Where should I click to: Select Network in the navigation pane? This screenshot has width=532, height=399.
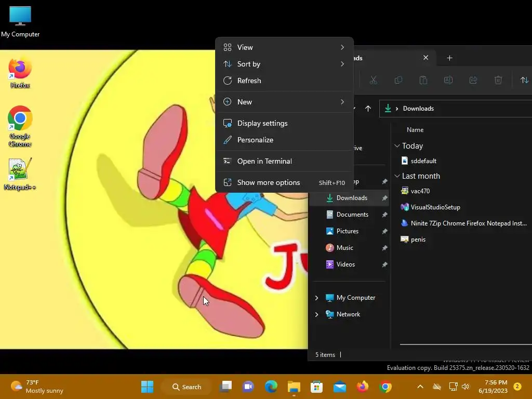(x=349, y=314)
